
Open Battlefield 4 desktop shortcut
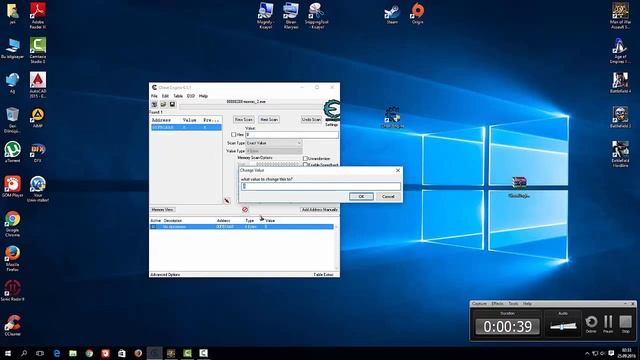(620, 83)
